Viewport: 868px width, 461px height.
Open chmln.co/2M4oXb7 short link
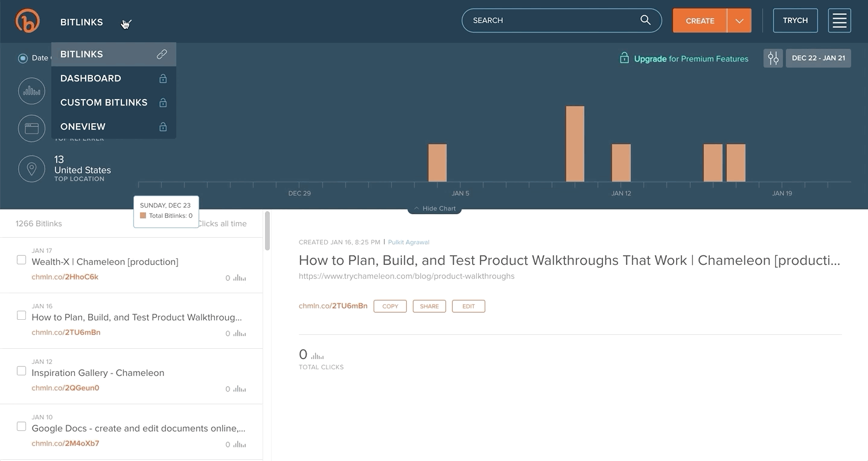pos(65,444)
